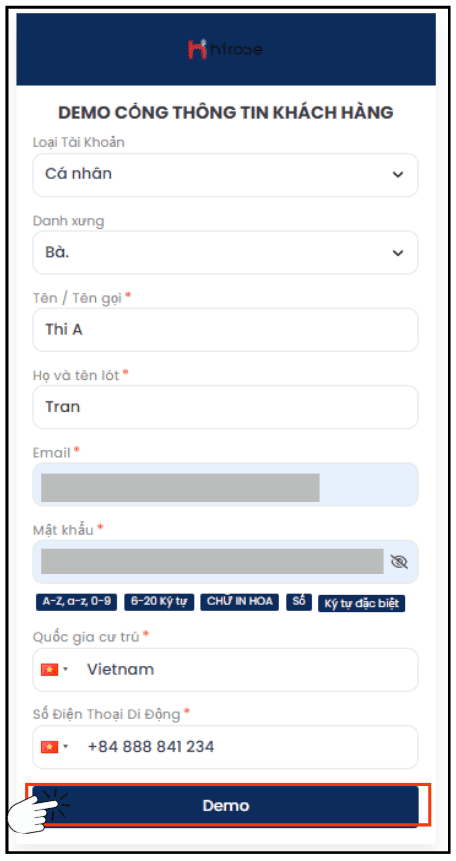Focus the Mật khẩu password field
This screenshot has width=456, height=861.
pyautogui.click(x=225, y=561)
